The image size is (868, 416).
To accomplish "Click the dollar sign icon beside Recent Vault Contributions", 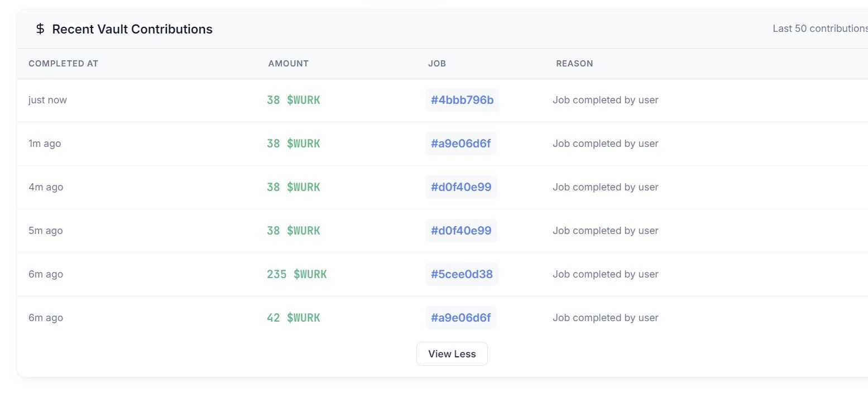I will pyautogui.click(x=40, y=29).
